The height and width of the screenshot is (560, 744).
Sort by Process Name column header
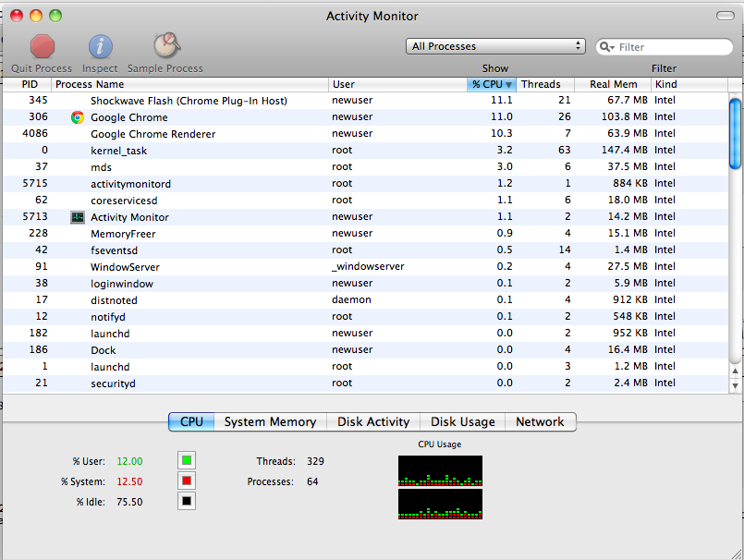tap(189, 84)
